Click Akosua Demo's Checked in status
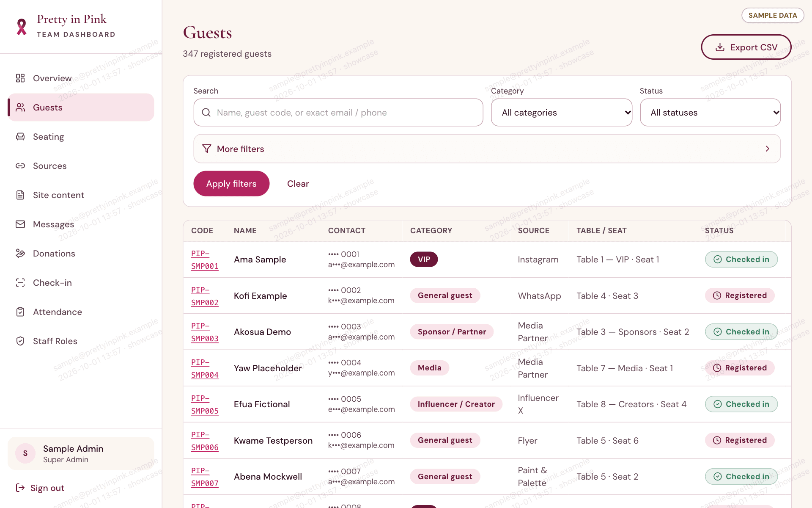The width and height of the screenshot is (812, 508). pos(741,331)
